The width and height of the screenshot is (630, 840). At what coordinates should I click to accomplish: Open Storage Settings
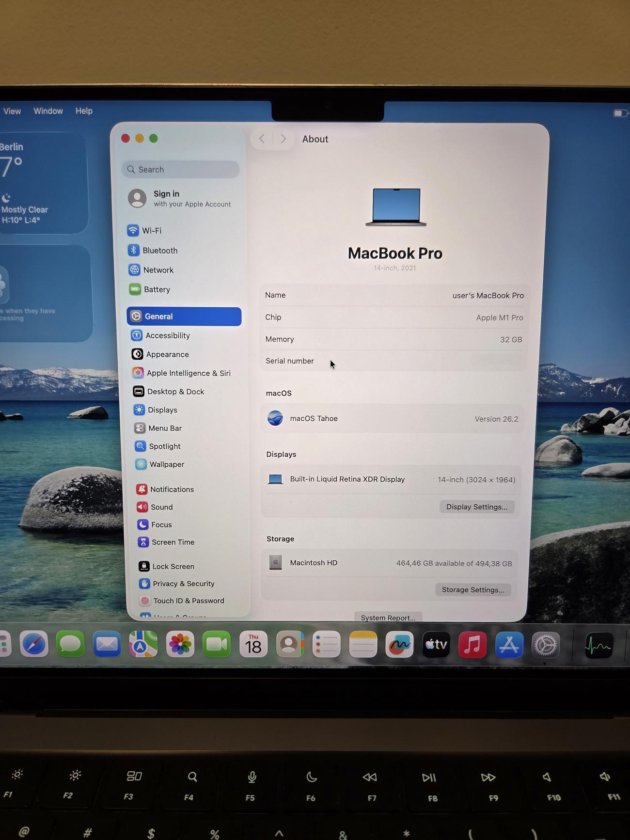pyautogui.click(x=472, y=590)
